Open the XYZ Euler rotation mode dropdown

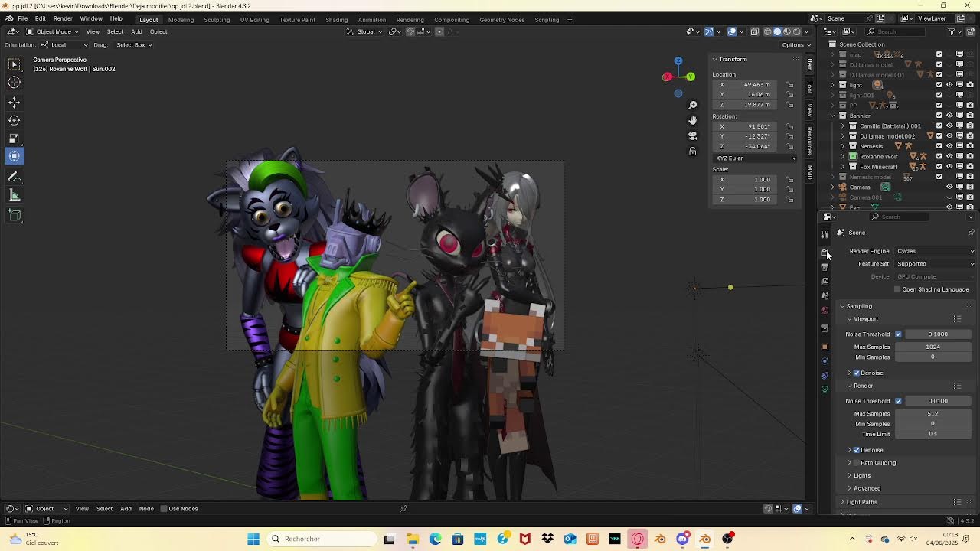pos(755,158)
